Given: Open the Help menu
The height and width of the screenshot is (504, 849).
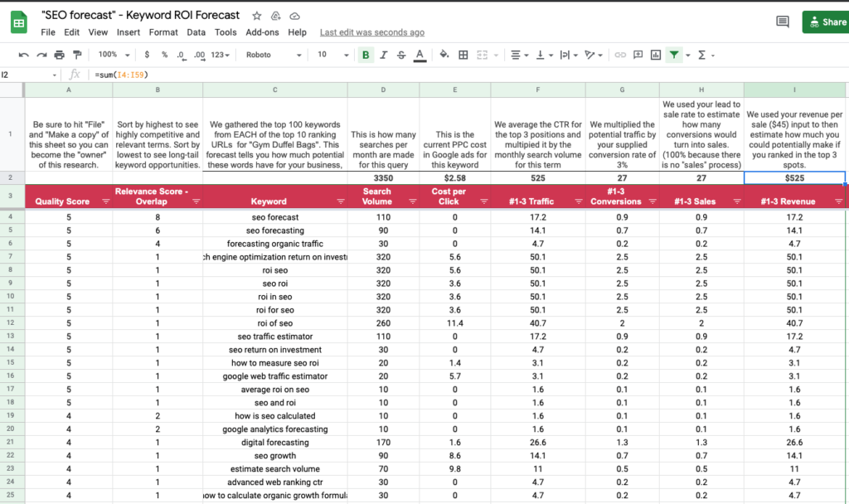Looking at the screenshot, I should pos(297,32).
